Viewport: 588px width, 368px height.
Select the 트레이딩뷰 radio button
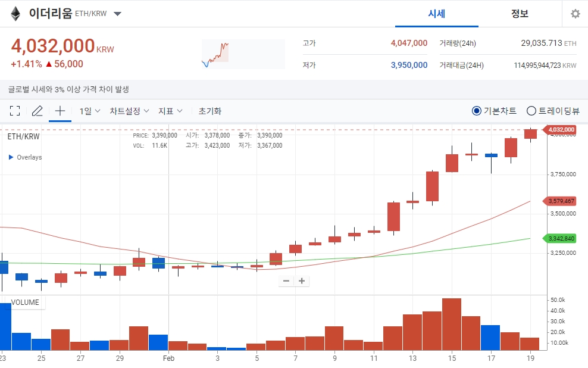click(x=531, y=111)
